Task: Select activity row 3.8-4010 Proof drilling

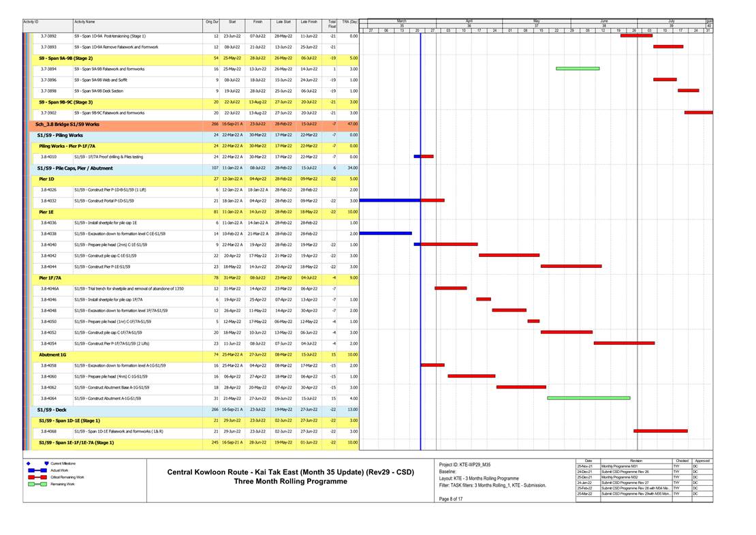Action: (x=109, y=157)
